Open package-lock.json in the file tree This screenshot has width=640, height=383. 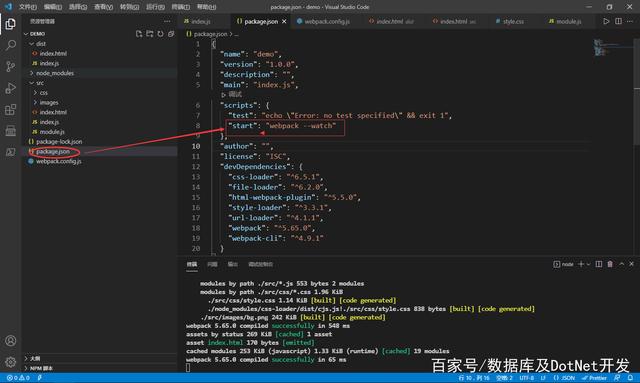pos(59,142)
